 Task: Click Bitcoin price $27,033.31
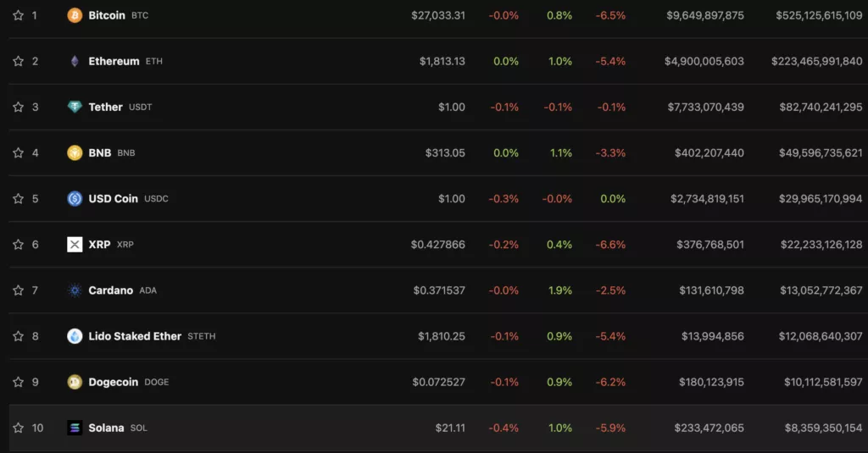pyautogui.click(x=438, y=15)
